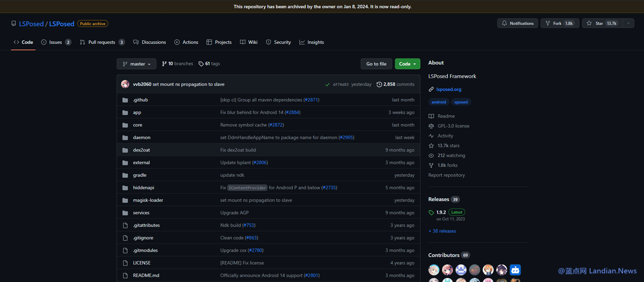Click the commit status check mark icon
Image resolution: width=644 pixels, height=282 pixels.
328,85
